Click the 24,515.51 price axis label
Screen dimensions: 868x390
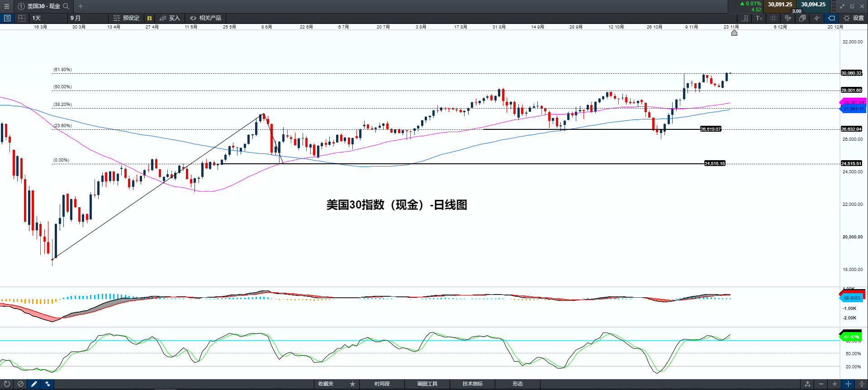click(851, 164)
